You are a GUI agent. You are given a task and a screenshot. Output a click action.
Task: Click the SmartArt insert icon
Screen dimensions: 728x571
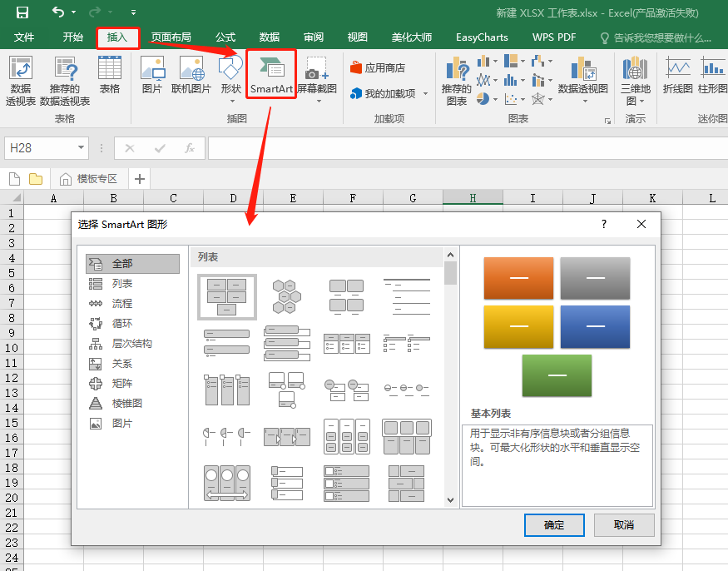click(x=271, y=74)
